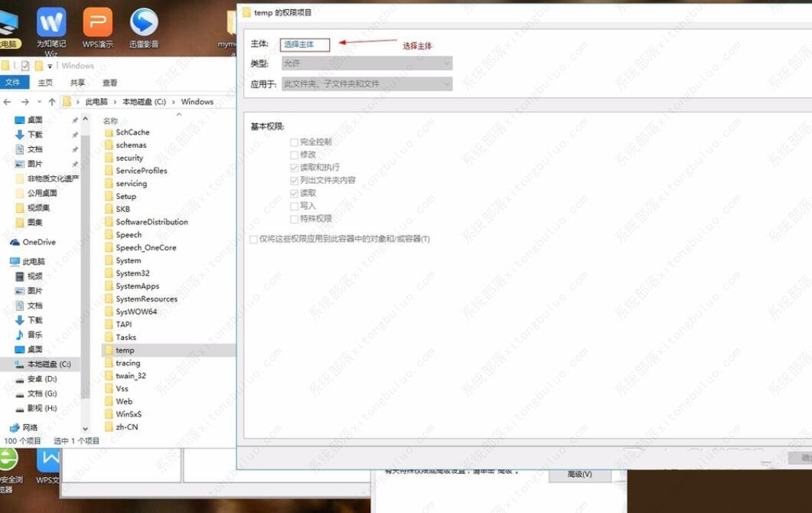Viewport: 812px width, 513px height.
Task: Check 仅将这些权限应用到此容器中的对象和/或容器
Action: (253, 239)
